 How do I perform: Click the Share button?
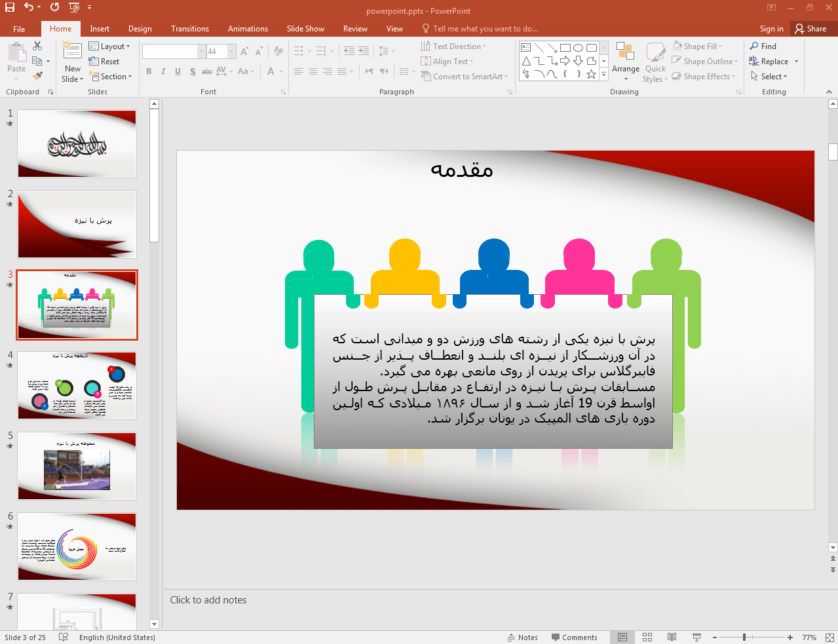(x=810, y=29)
